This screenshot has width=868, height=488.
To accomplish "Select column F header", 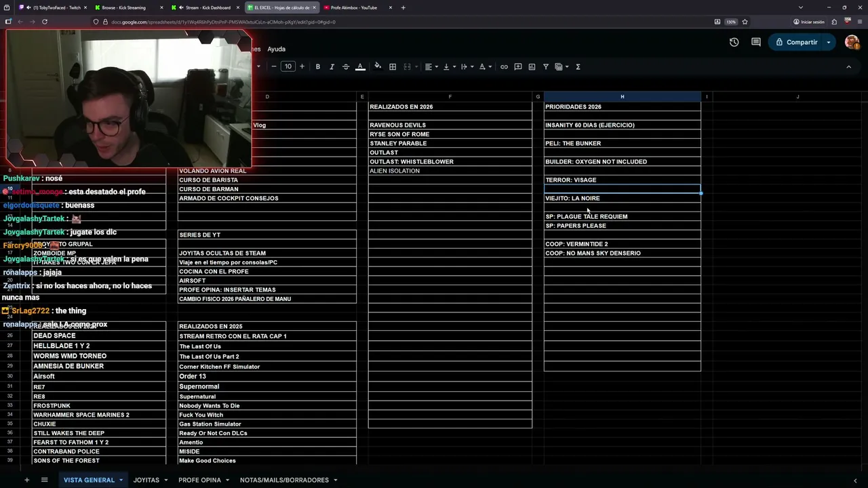I will tap(450, 96).
